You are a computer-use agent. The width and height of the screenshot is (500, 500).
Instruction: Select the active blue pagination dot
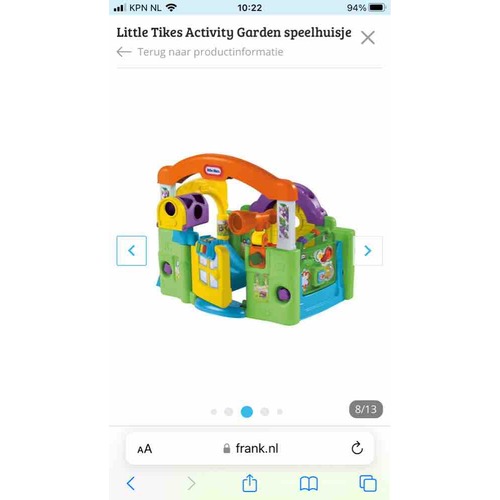pyautogui.click(x=247, y=412)
